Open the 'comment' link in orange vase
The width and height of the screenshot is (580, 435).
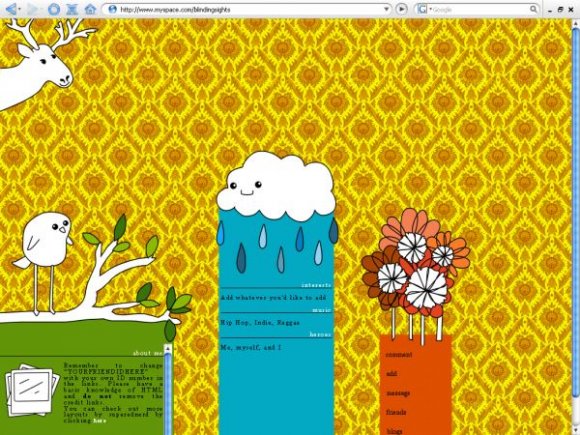[x=399, y=355]
